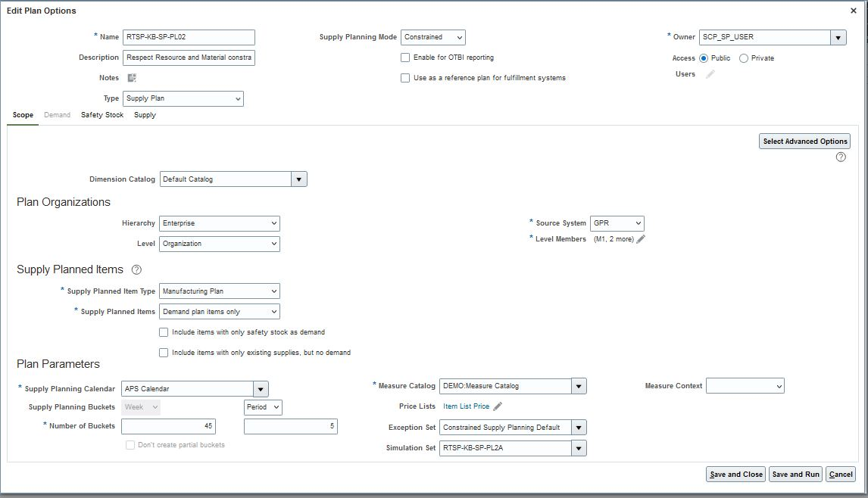Open Level Organization dropdown

point(219,244)
